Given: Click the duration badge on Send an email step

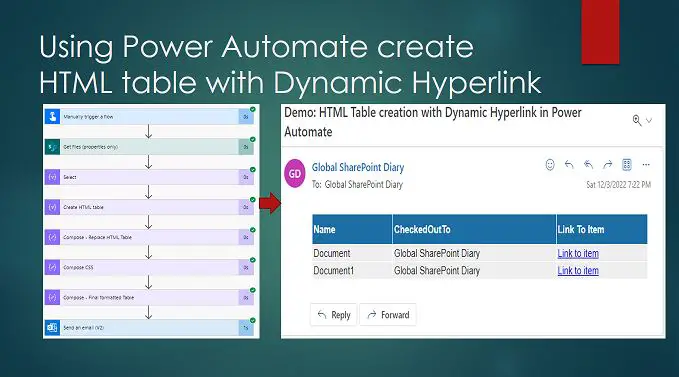Looking at the screenshot, I should pyautogui.click(x=246, y=328).
